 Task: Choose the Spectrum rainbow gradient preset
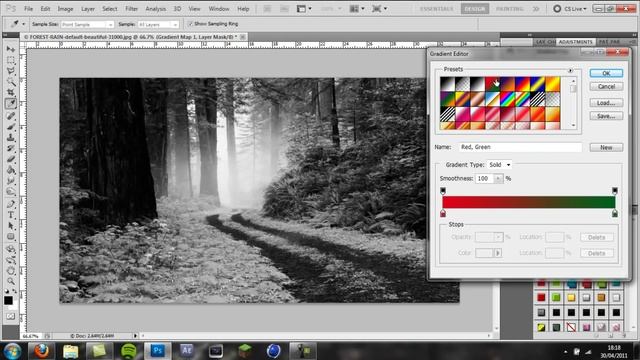tap(507, 98)
